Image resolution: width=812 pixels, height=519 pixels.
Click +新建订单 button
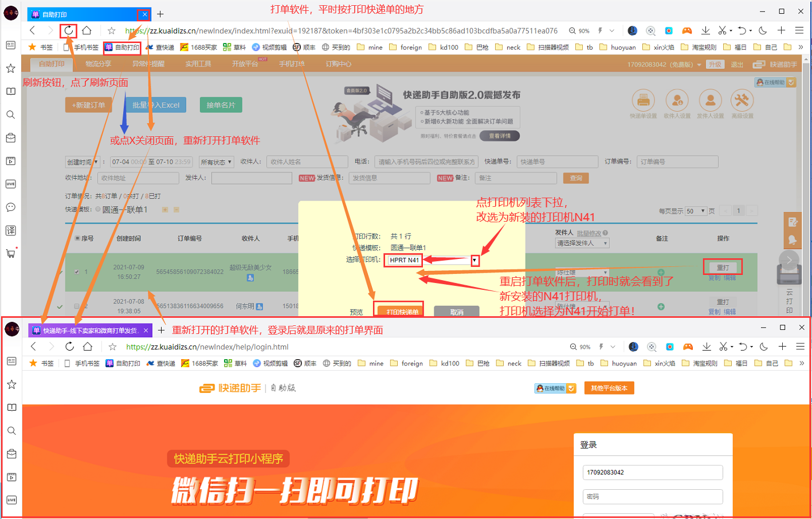point(89,105)
